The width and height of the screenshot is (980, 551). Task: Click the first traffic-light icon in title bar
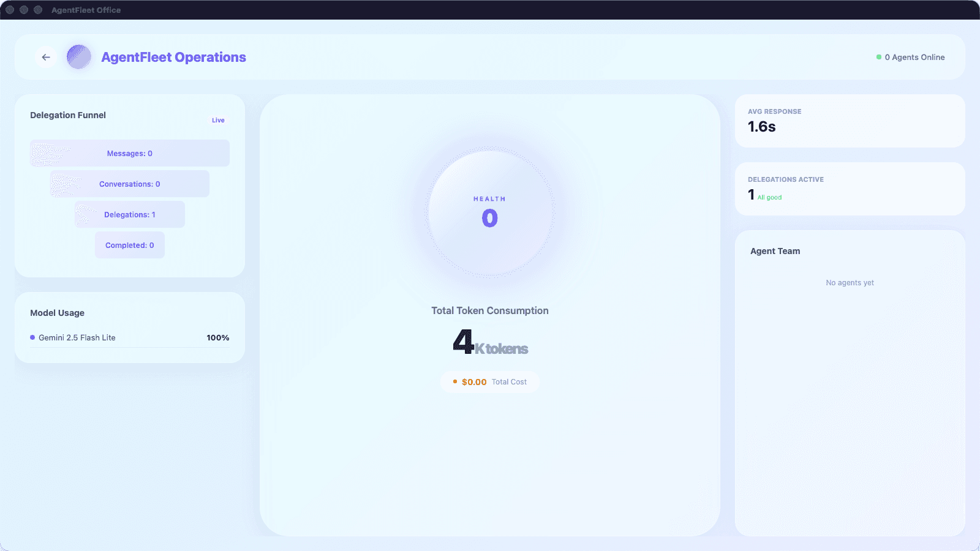[x=9, y=10]
